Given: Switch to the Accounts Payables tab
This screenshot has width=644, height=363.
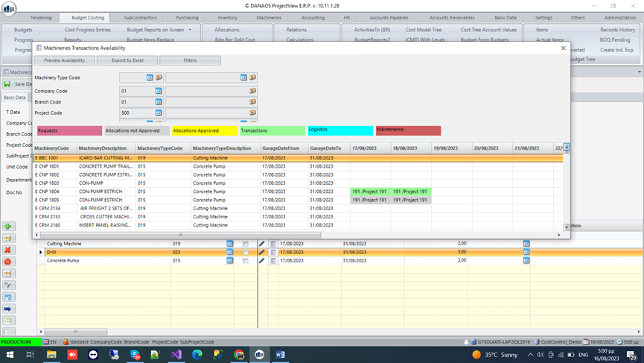Looking at the screenshot, I should [x=389, y=18].
